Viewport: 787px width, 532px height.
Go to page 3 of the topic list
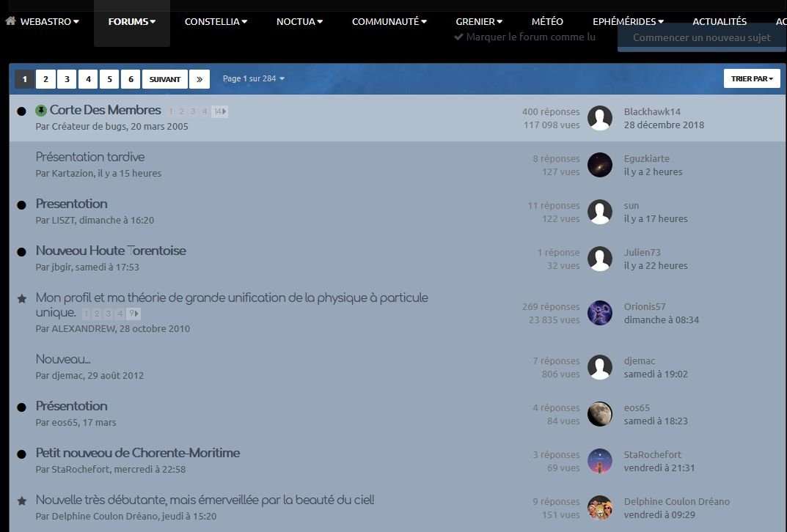[67, 78]
